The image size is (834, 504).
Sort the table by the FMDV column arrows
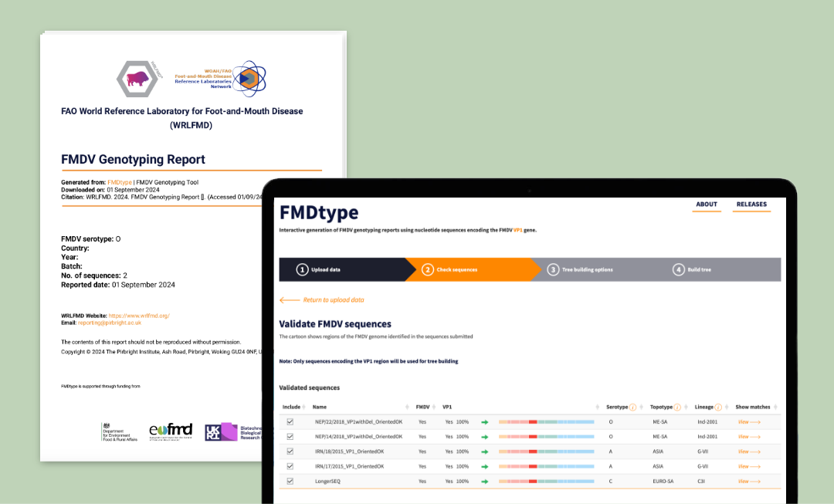pyautogui.click(x=434, y=408)
